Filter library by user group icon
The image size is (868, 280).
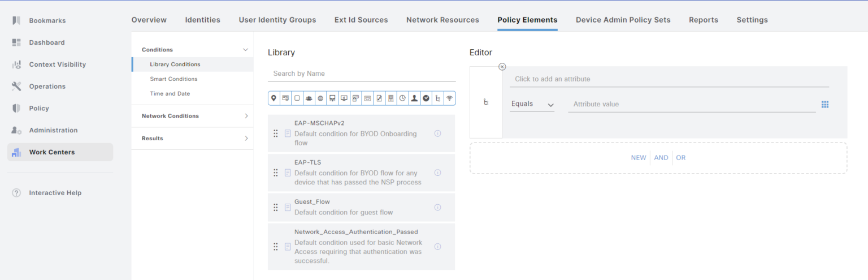[x=309, y=98]
